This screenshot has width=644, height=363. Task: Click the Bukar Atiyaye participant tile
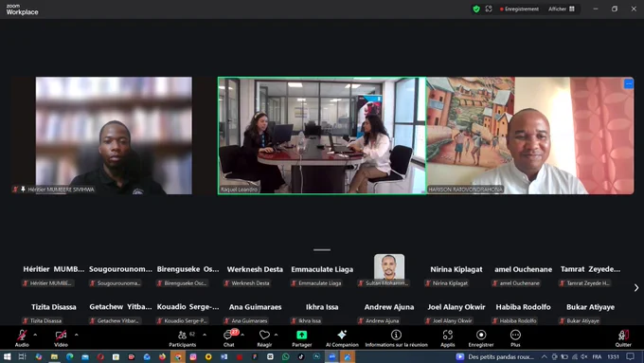(590, 308)
